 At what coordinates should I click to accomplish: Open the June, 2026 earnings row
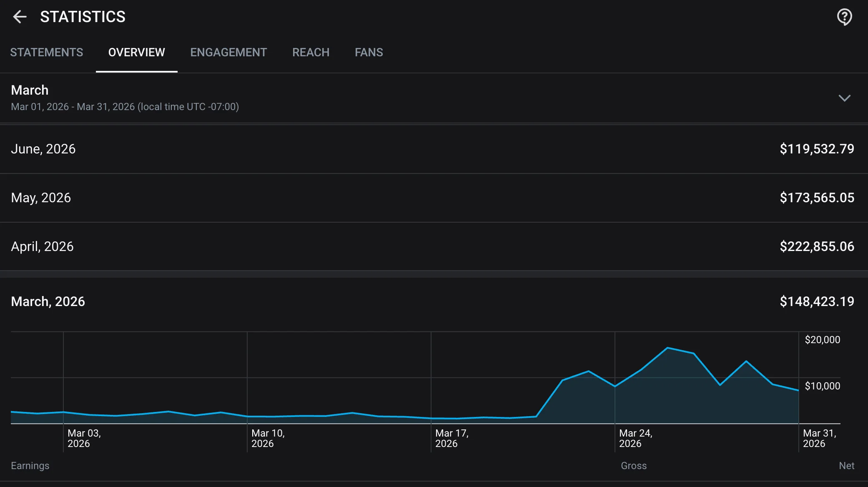point(434,149)
